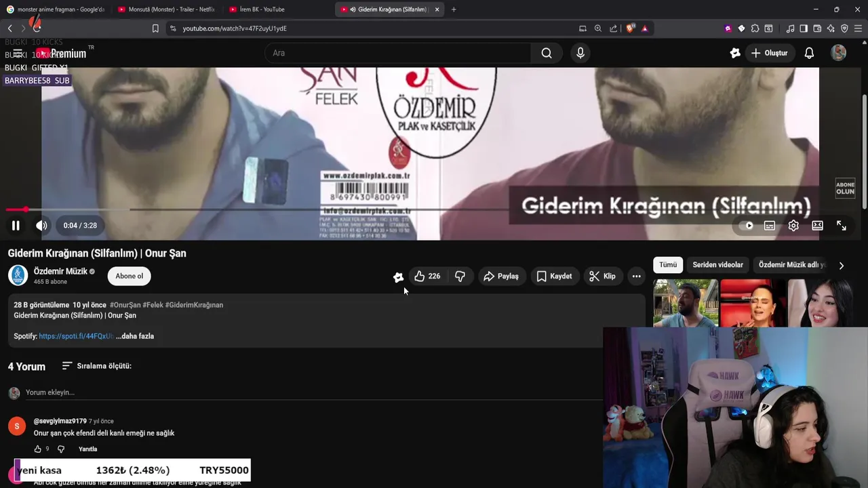
Task: Bookmark this page icon
Action: pyautogui.click(x=155, y=28)
